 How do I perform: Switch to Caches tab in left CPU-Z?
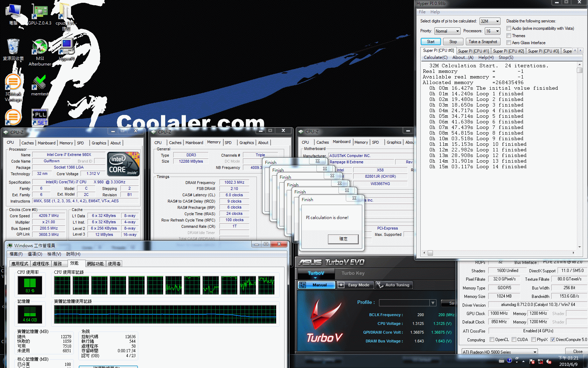28,143
